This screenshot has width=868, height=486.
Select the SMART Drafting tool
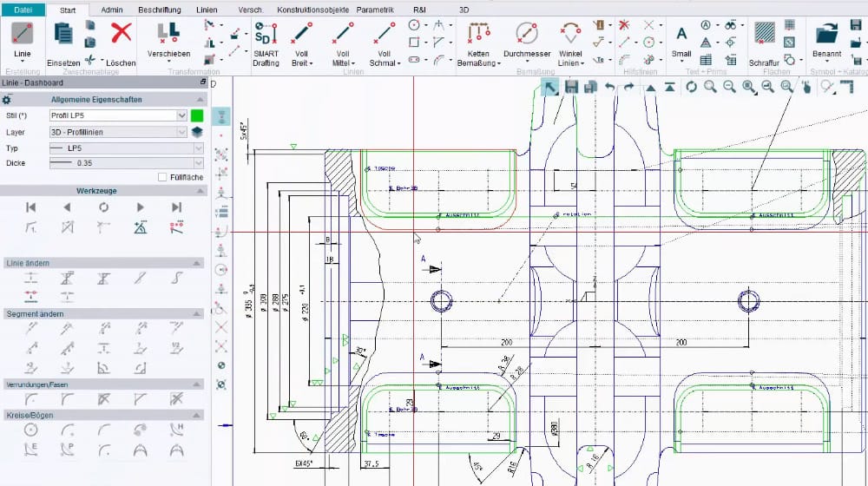(266, 43)
